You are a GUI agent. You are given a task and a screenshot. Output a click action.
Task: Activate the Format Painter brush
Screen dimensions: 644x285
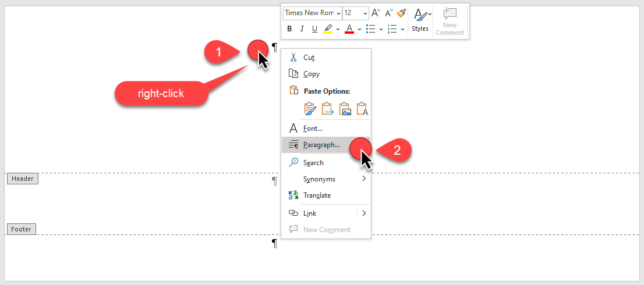pos(401,13)
